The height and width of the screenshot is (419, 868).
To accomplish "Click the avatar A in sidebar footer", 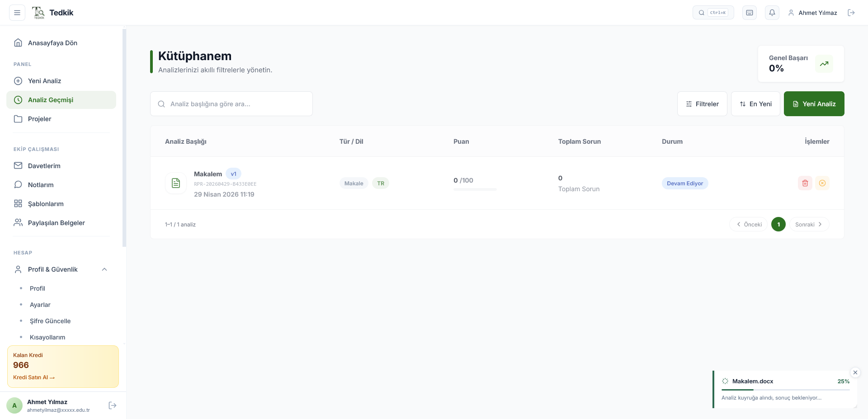I will [x=14, y=405].
